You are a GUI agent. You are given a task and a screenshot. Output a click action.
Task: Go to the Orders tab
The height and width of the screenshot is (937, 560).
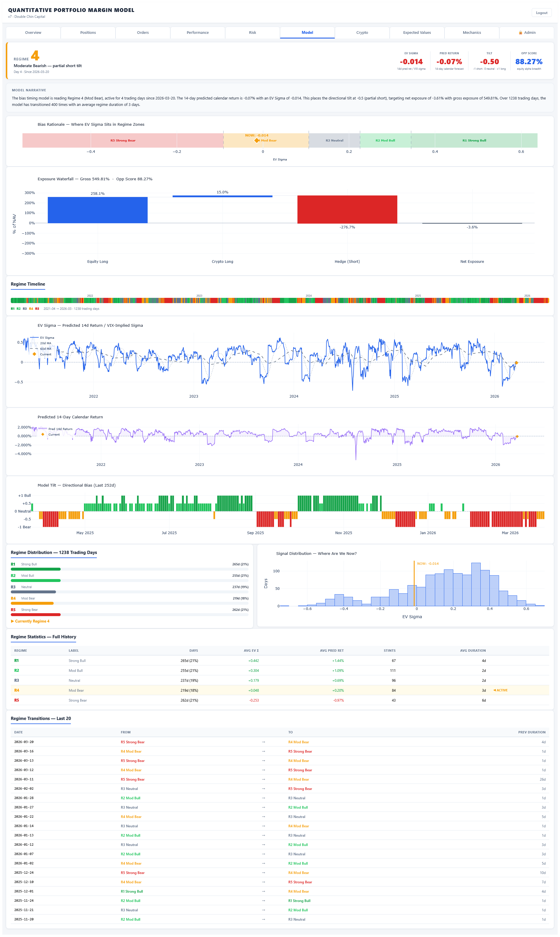coord(143,32)
